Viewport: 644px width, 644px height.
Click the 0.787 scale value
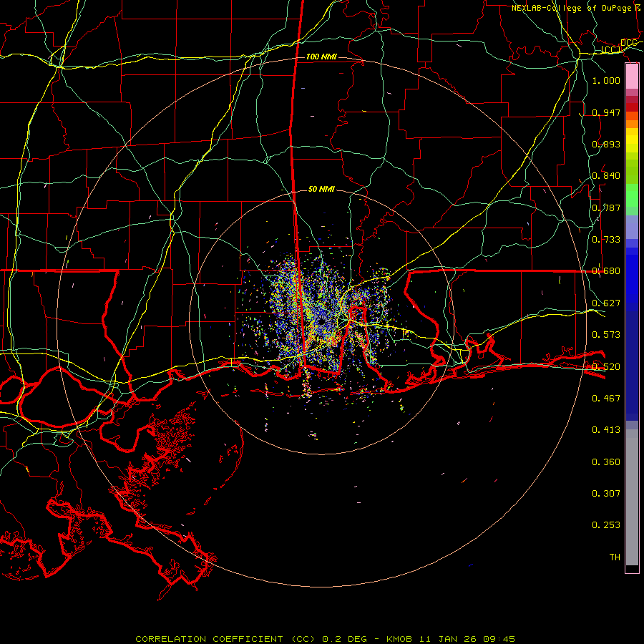(606, 208)
